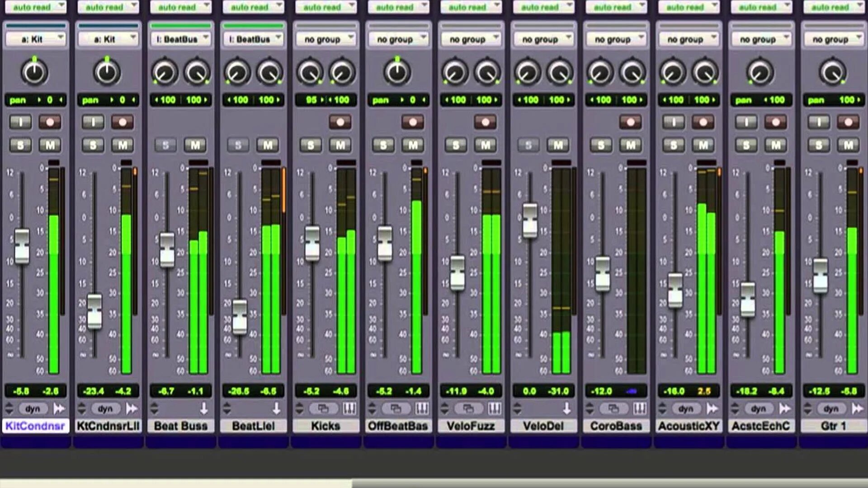Open 'no group' selector on Kicks track
The height and width of the screenshot is (488, 868).
pos(326,39)
